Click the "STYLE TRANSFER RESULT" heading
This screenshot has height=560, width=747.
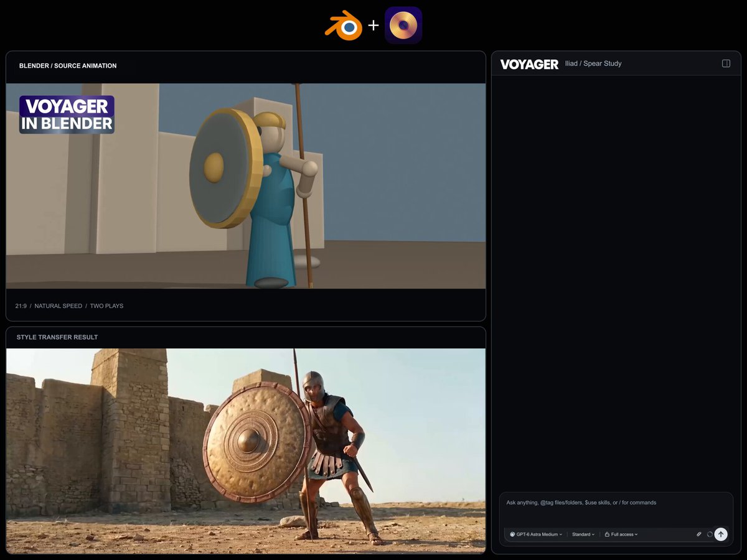coord(57,337)
